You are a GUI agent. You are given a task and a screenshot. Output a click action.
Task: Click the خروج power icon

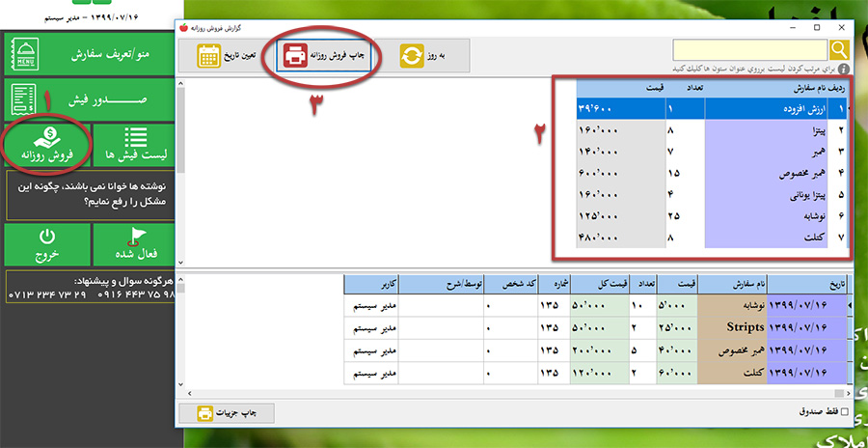coord(47,244)
